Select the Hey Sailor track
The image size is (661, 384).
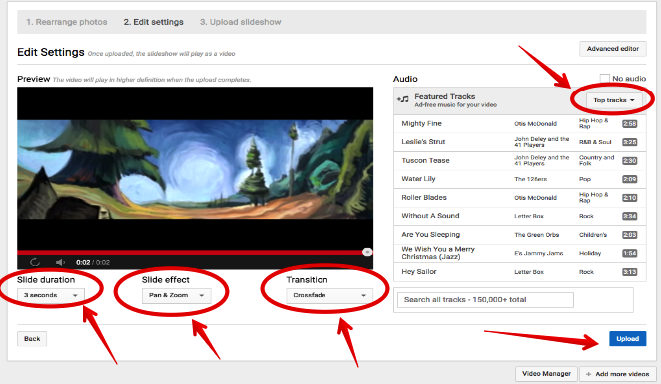click(x=519, y=272)
